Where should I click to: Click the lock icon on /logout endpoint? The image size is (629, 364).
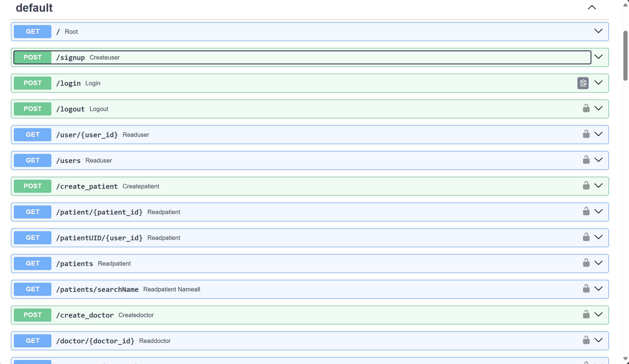click(x=586, y=108)
